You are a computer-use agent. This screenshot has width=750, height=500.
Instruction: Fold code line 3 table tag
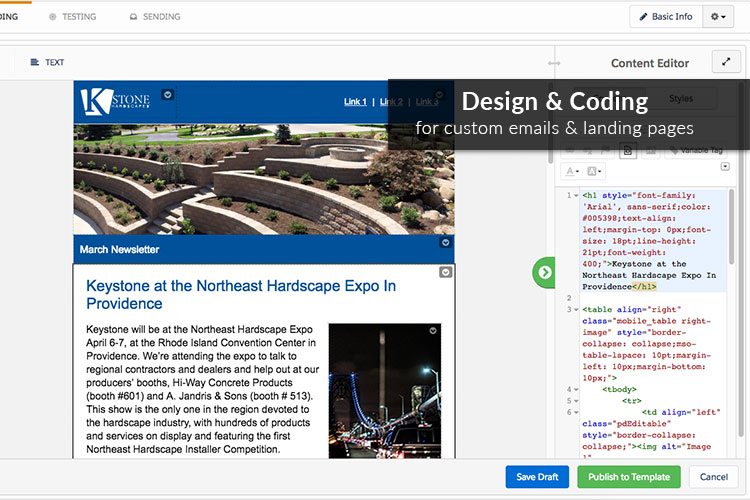click(x=576, y=310)
